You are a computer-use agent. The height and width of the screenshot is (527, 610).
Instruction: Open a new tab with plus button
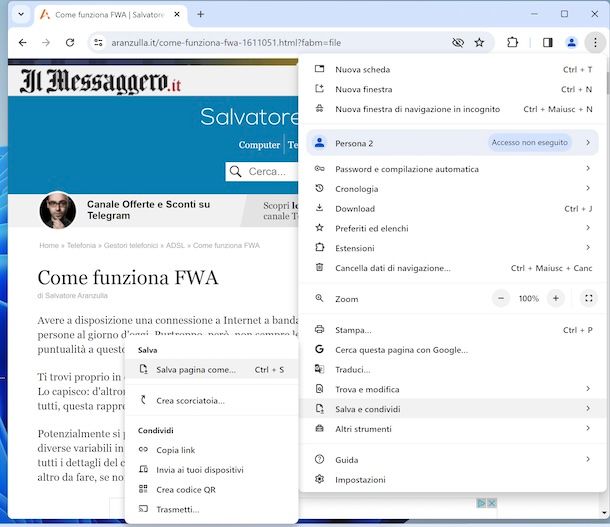coord(200,14)
